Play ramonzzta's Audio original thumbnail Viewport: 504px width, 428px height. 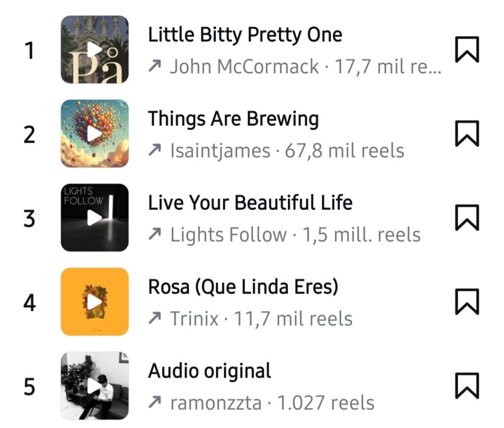[94, 386]
